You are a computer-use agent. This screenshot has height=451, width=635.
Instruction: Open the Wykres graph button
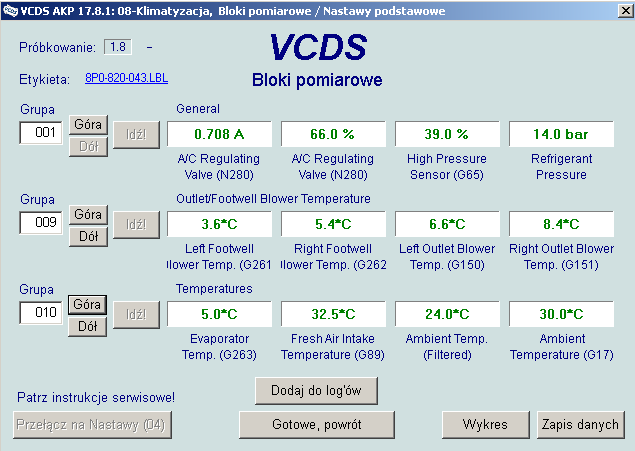486,425
